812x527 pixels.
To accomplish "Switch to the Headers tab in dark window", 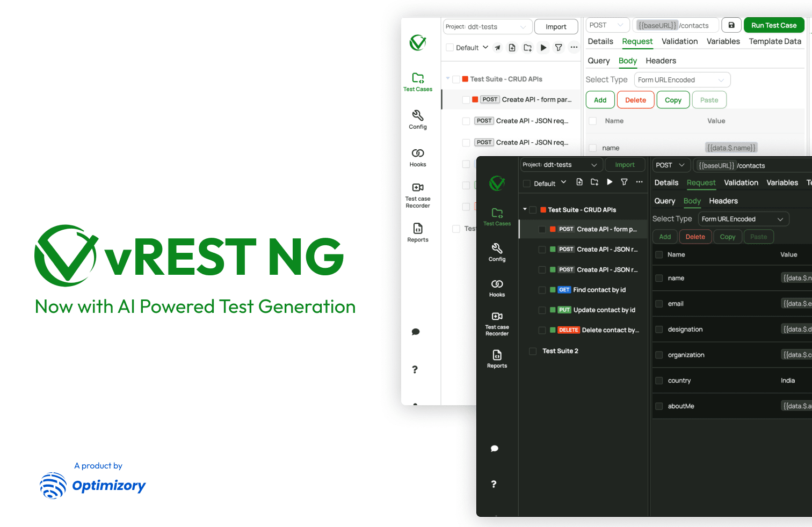I will [723, 201].
